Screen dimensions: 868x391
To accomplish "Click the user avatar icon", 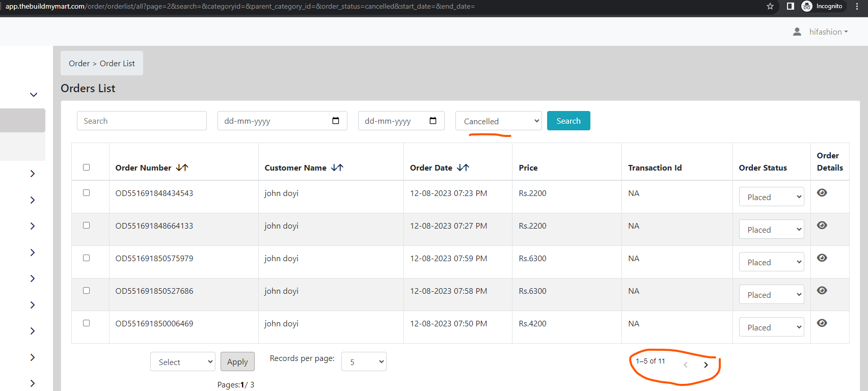I will (x=797, y=32).
